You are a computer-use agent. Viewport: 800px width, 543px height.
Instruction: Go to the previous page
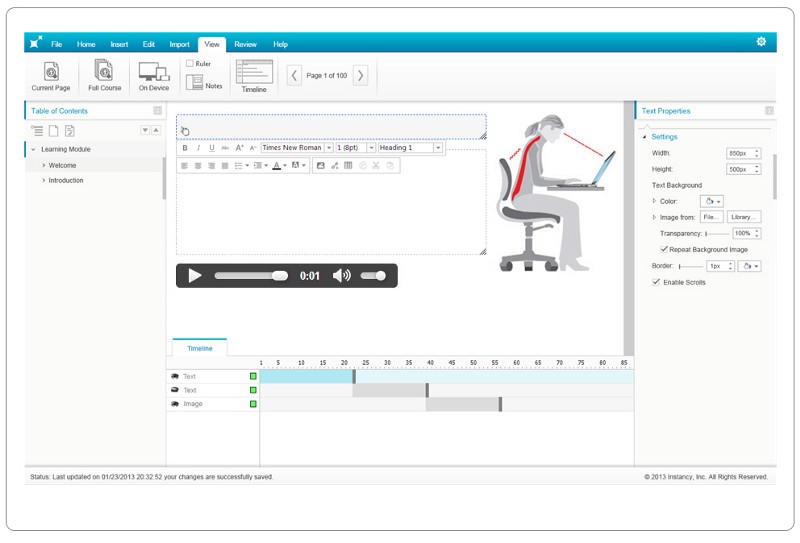[x=294, y=76]
